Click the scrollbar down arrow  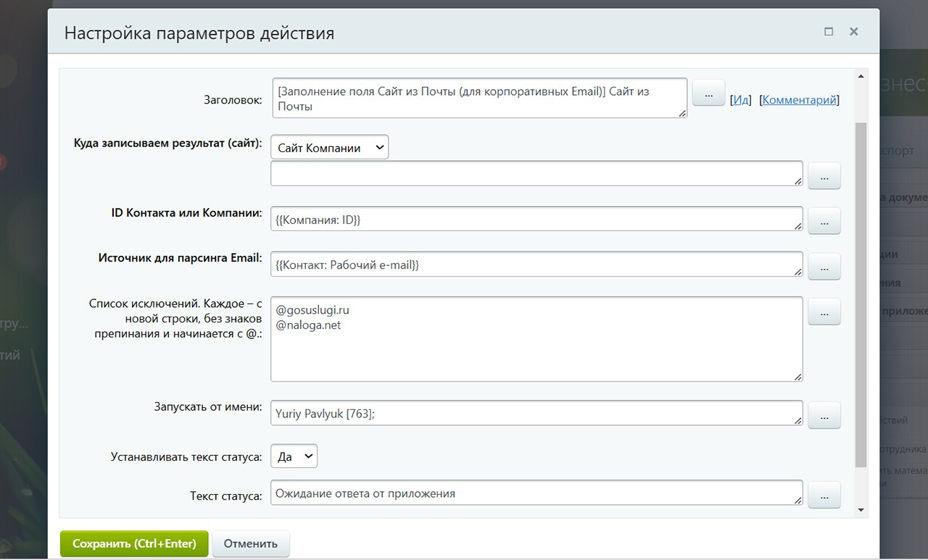point(861,510)
